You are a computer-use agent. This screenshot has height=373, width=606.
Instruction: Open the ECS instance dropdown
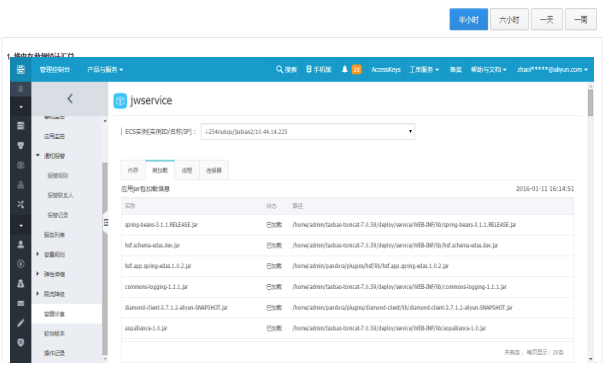308,132
